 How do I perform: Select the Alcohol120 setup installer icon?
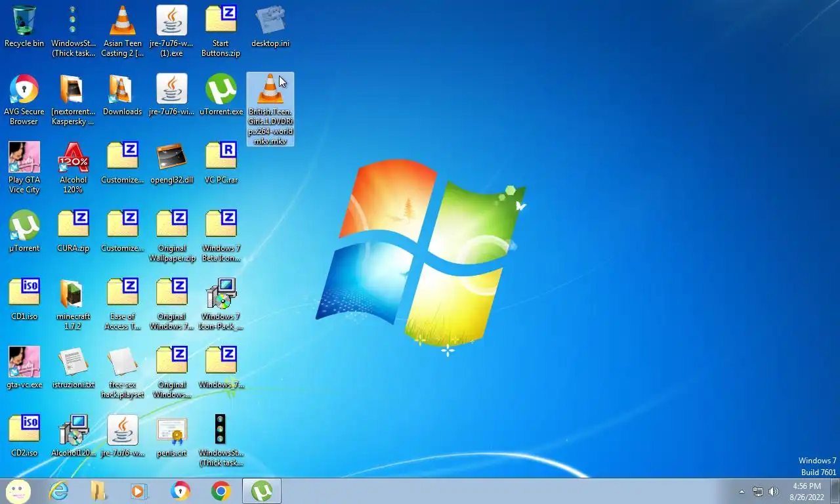point(73,436)
